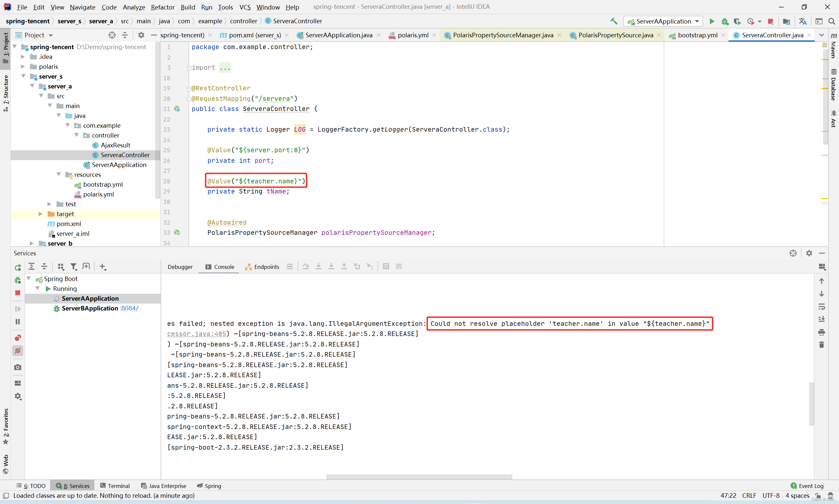Click the Build project hammer icon

[x=614, y=21]
